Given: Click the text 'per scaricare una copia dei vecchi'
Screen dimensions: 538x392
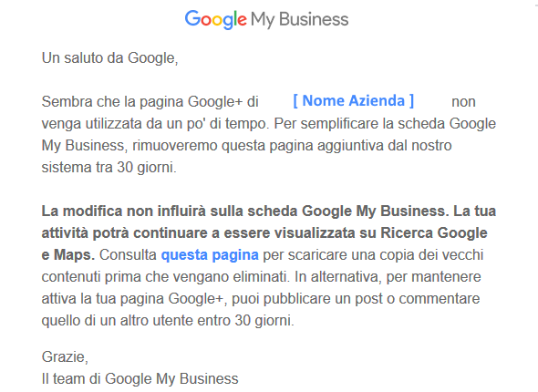Looking at the screenshot, I should 373,255.
